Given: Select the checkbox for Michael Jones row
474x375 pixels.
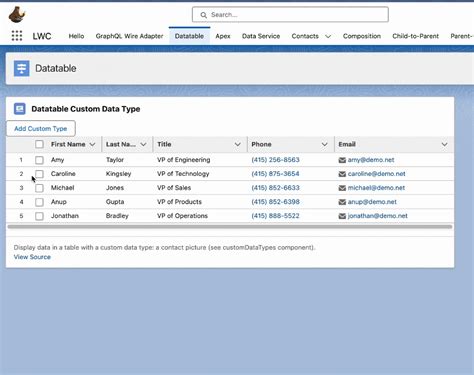Looking at the screenshot, I should click(39, 188).
